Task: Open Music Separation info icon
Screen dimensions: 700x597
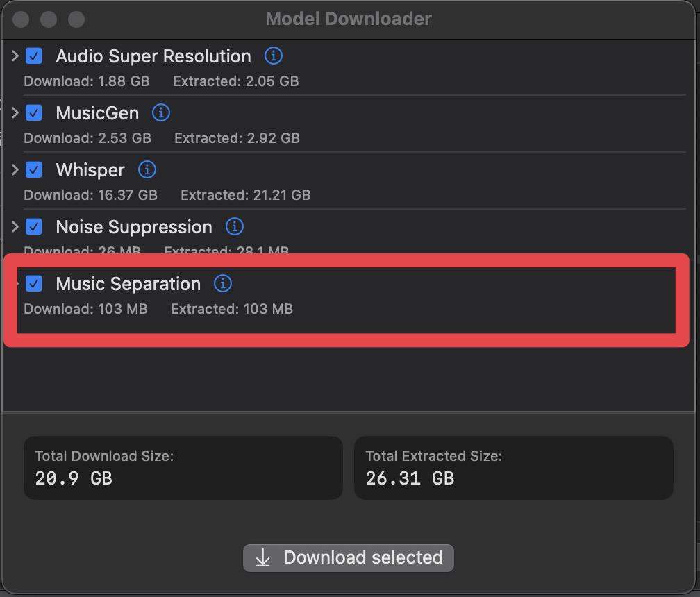Action: (x=223, y=283)
